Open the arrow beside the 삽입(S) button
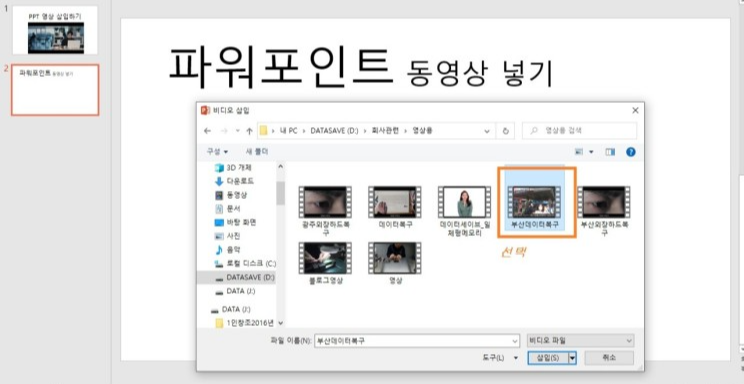This screenshot has height=384, width=744. [x=572, y=357]
